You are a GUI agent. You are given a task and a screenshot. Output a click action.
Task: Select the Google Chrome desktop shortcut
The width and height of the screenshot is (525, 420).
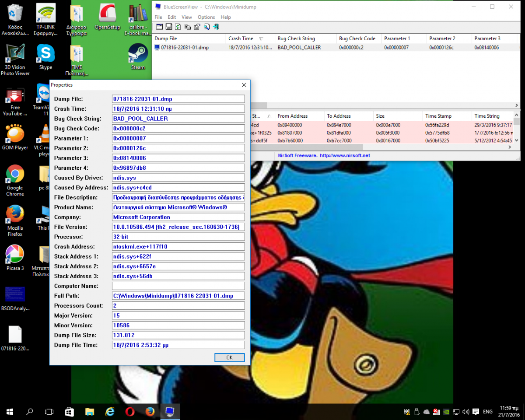tap(15, 181)
